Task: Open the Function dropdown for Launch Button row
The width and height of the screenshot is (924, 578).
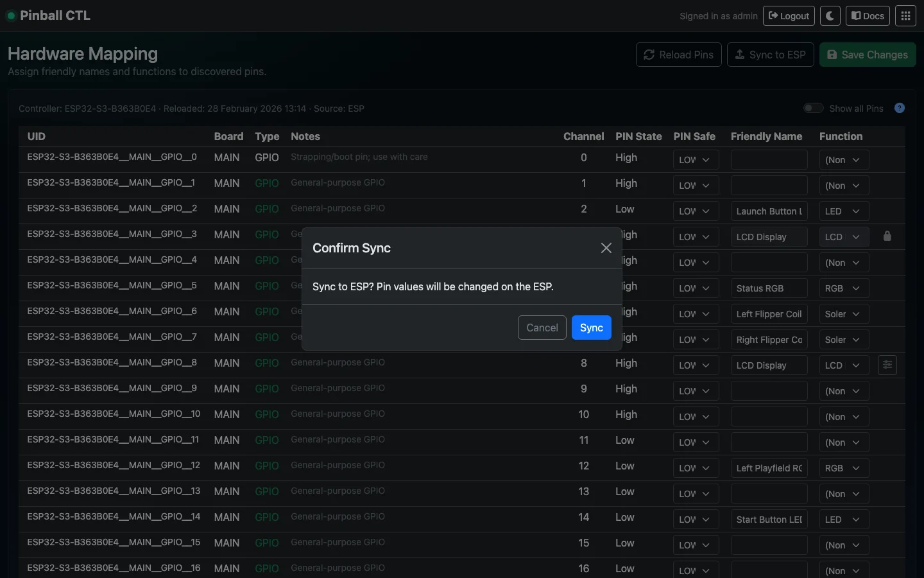Action: 843,211
